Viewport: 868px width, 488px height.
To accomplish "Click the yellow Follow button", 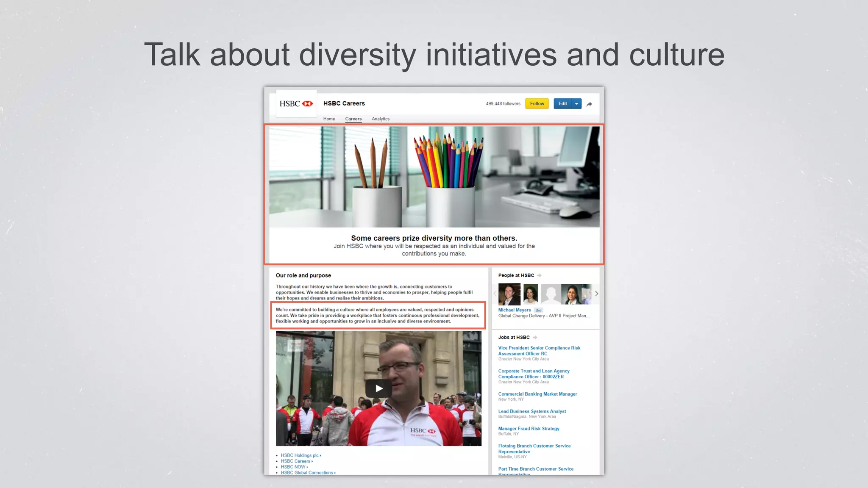I will click(x=537, y=104).
